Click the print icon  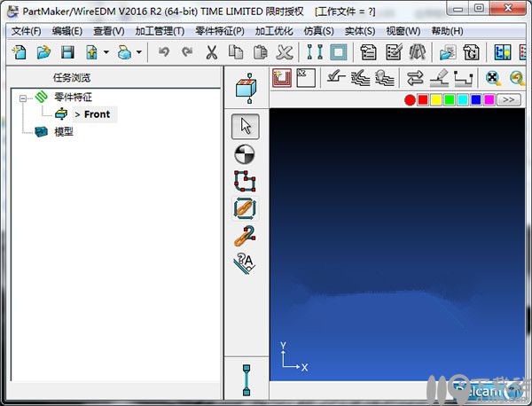tap(124, 52)
